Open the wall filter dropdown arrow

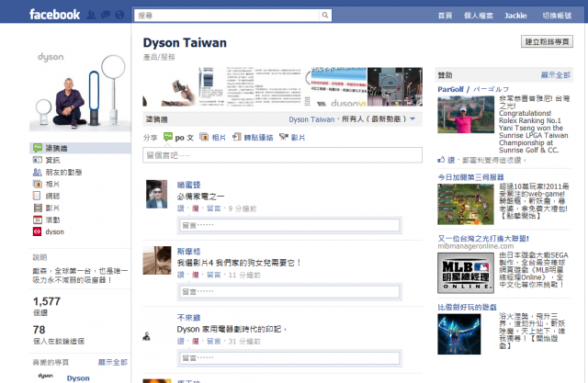pos(413,119)
